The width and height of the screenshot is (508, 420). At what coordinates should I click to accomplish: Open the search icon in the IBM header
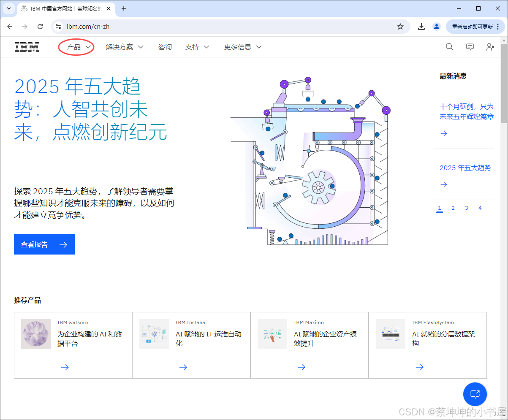449,47
